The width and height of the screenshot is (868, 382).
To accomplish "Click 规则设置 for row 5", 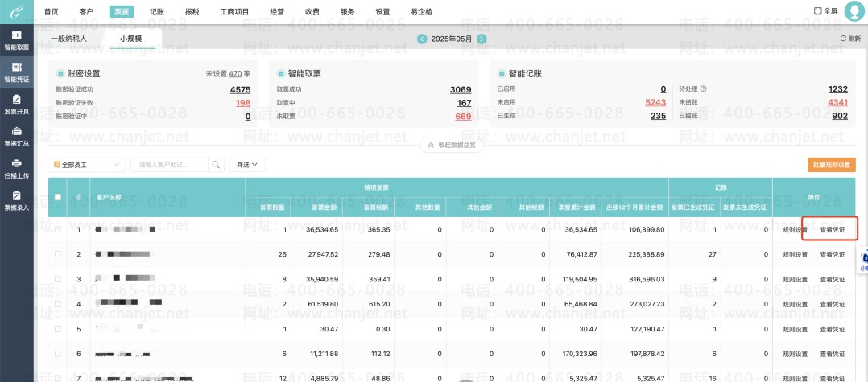I will [796, 329].
